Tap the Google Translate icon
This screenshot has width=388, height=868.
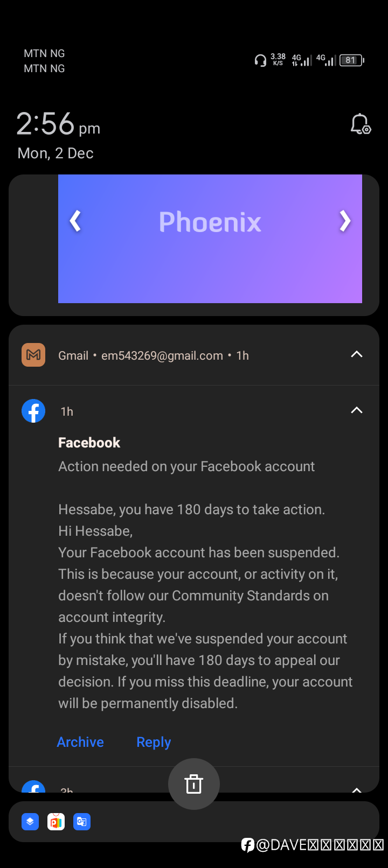coord(82,822)
